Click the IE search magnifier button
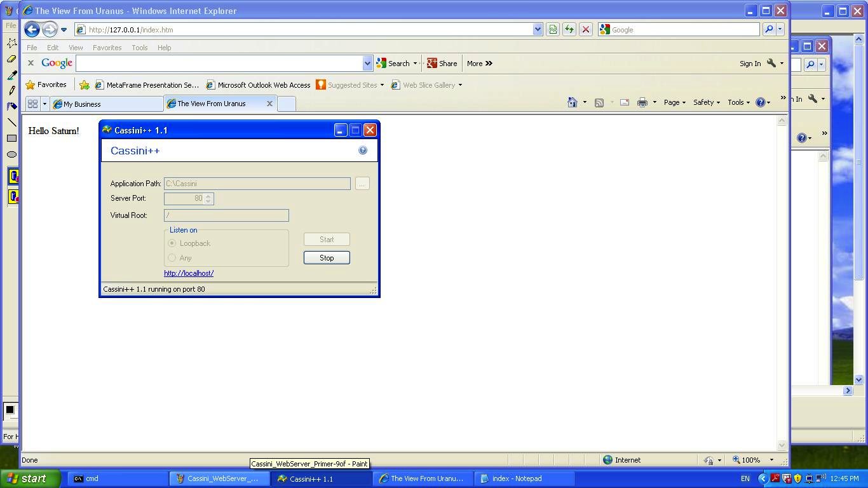Viewport: 868px width, 488px height. coord(769,29)
